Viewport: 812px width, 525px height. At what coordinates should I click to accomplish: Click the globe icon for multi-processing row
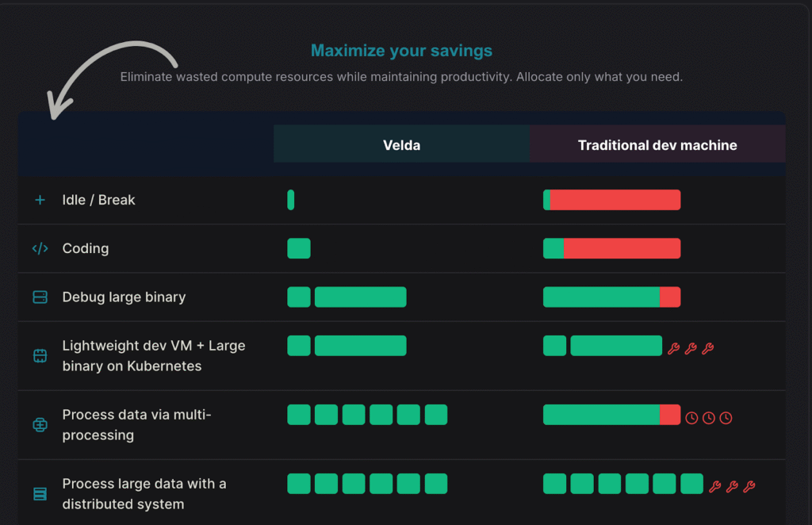(x=40, y=425)
